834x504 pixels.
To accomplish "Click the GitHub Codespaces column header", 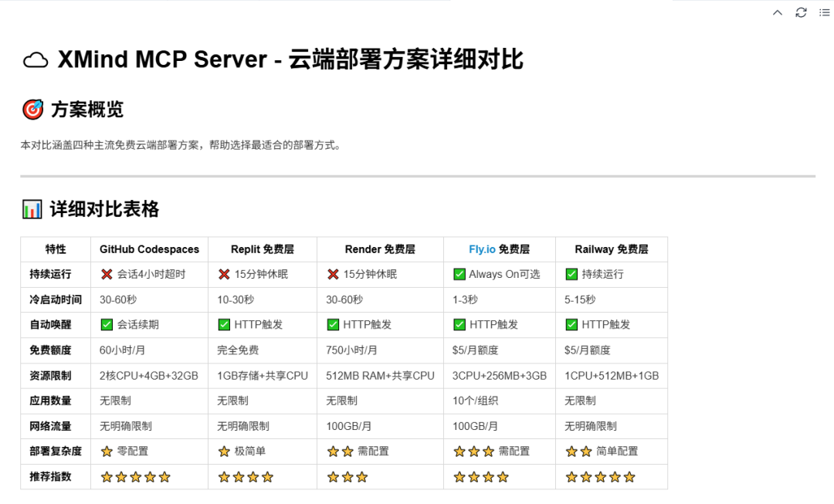I will click(150, 249).
